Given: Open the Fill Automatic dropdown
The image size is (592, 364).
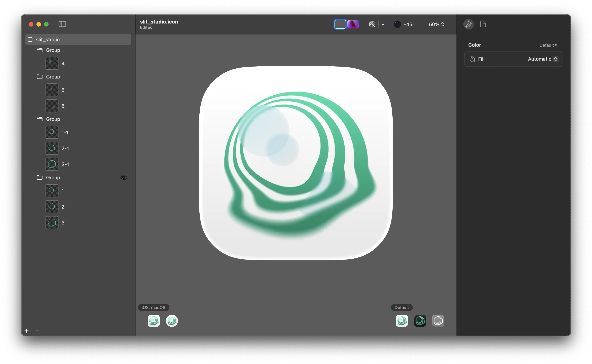Looking at the screenshot, I should [x=543, y=59].
